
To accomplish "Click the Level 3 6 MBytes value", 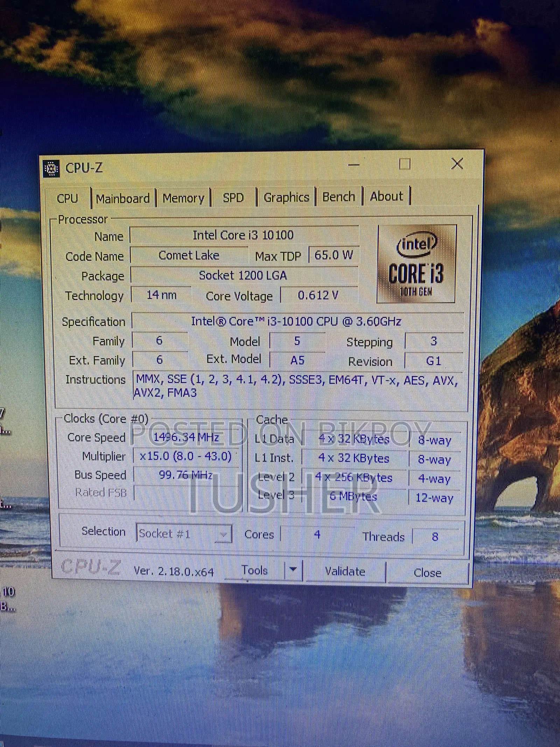I will [353, 496].
